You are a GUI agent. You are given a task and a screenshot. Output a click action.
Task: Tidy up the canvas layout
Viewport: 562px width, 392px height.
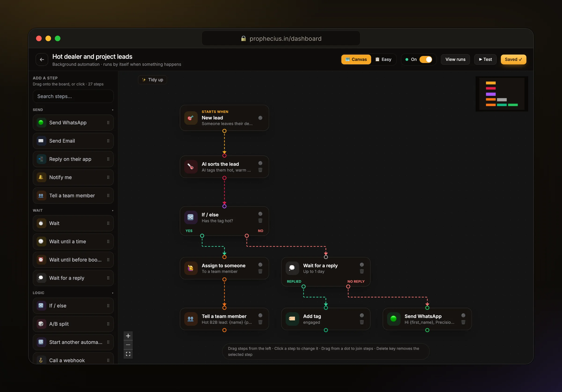(152, 80)
